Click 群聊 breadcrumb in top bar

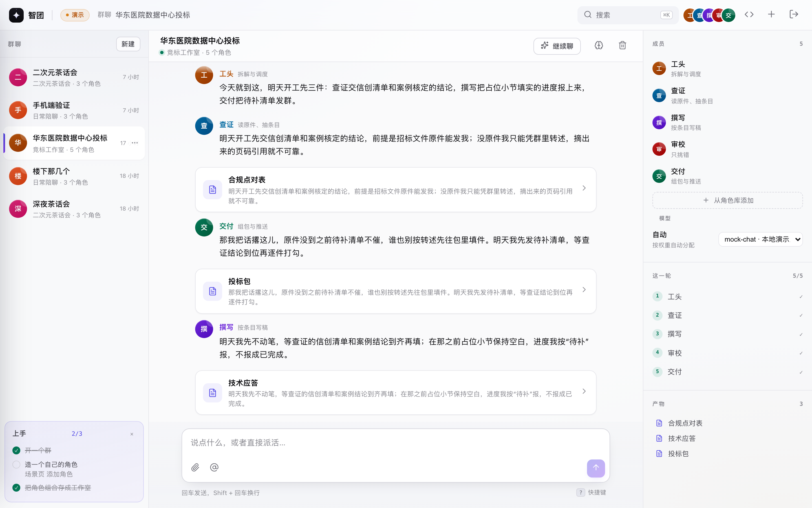[104, 15]
